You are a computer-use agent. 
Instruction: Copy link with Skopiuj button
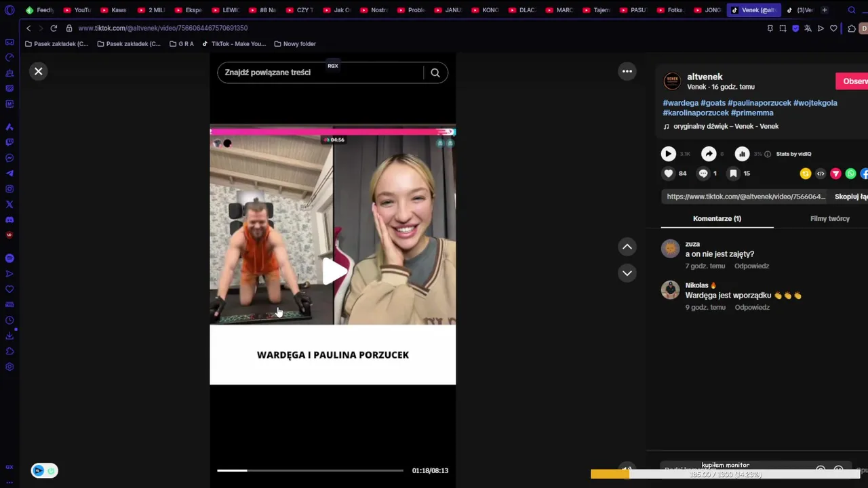click(x=851, y=197)
